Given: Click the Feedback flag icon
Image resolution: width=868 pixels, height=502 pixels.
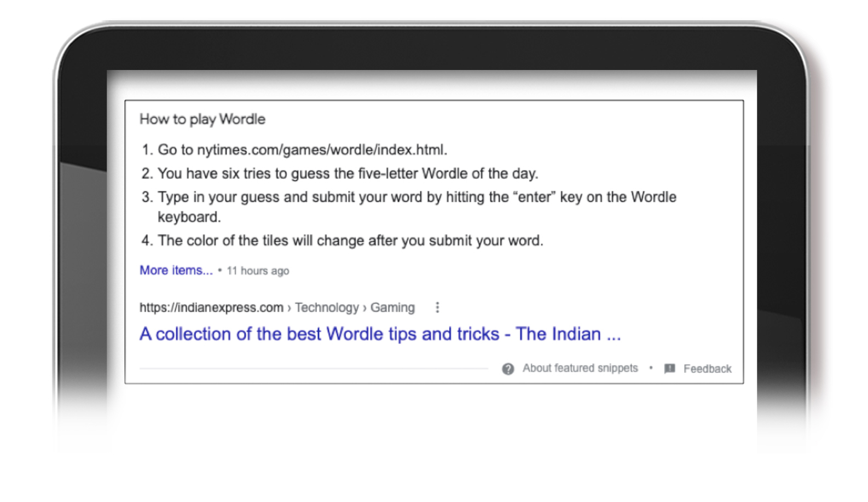Looking at the screenshot, I should pyautogui.click(x=669, y=369).
